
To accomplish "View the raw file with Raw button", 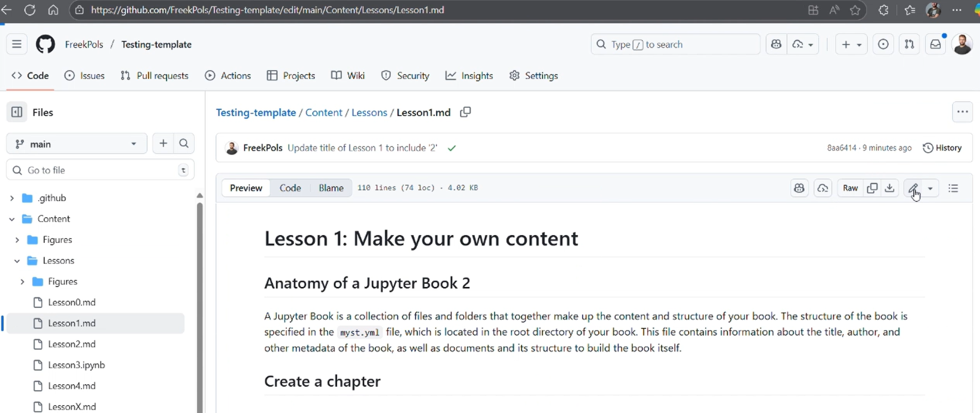I will click(850, 188).
